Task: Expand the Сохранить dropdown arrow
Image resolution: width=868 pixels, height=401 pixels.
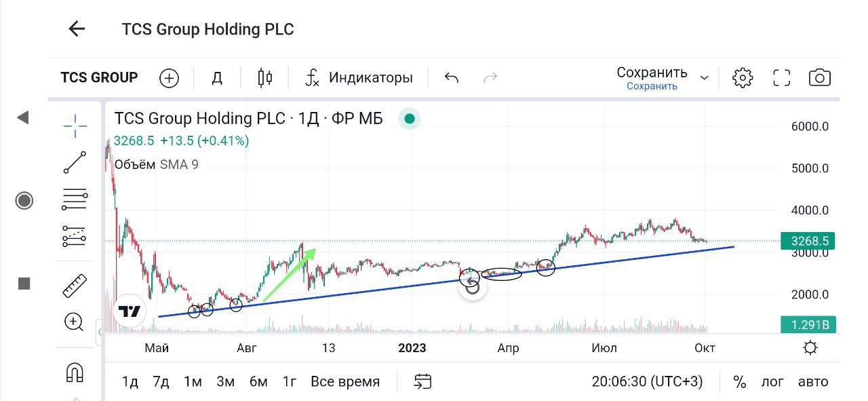Action: point(705,78)
